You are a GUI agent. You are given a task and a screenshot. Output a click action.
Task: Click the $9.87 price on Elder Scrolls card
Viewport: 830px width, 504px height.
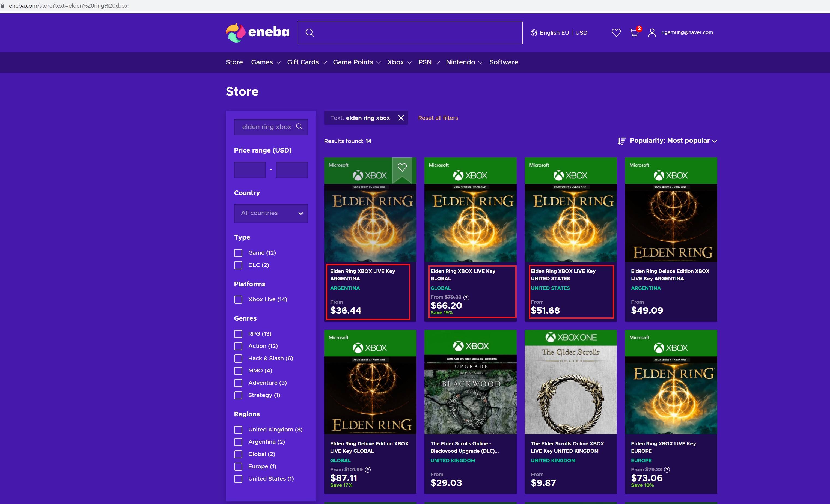[x=543, y=483]
